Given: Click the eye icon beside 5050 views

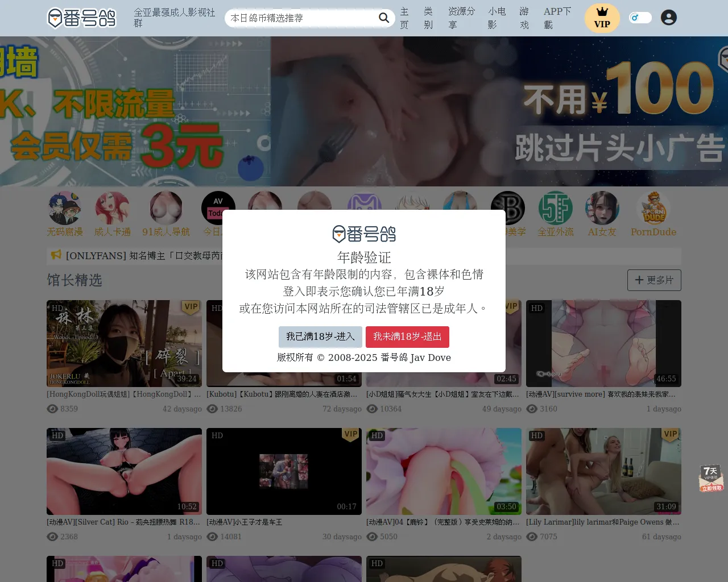Looking at the screenshot, I should pyautogui.click(x=372, y=537).
